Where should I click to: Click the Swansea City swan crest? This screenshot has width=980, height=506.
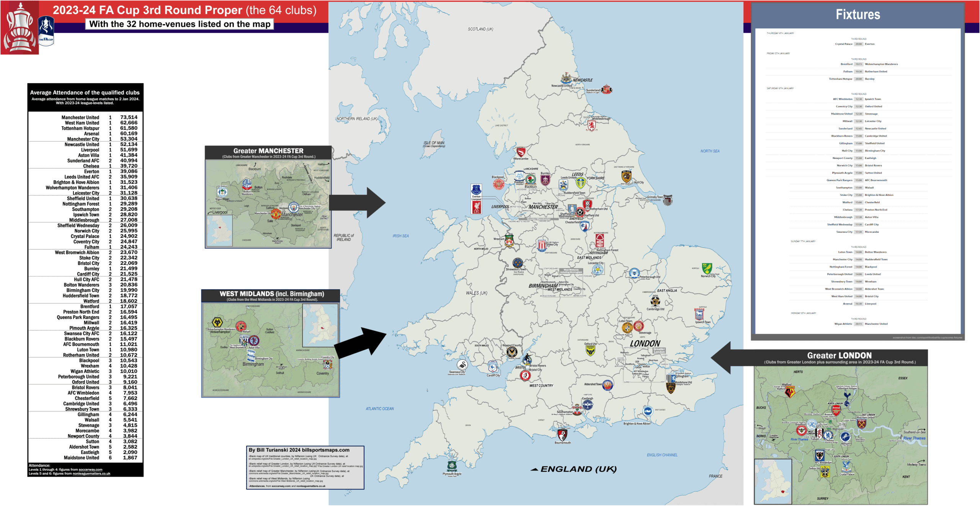[462, 365]
